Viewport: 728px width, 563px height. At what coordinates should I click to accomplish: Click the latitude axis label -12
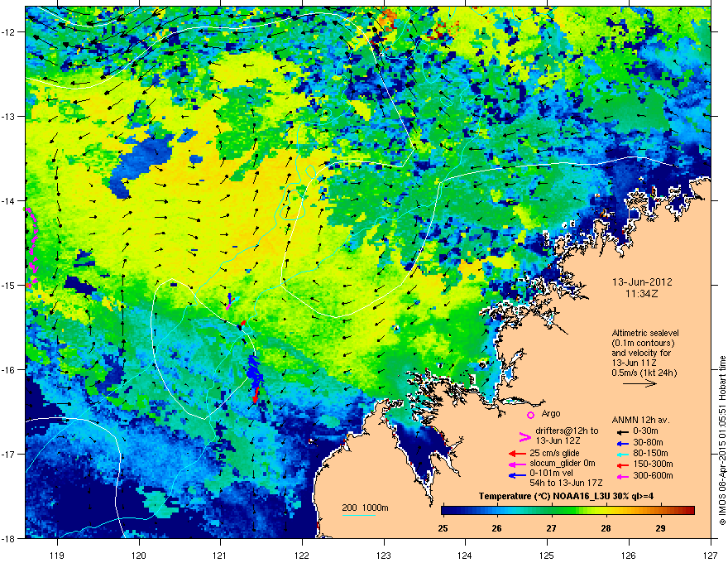(x=8, y=32)
